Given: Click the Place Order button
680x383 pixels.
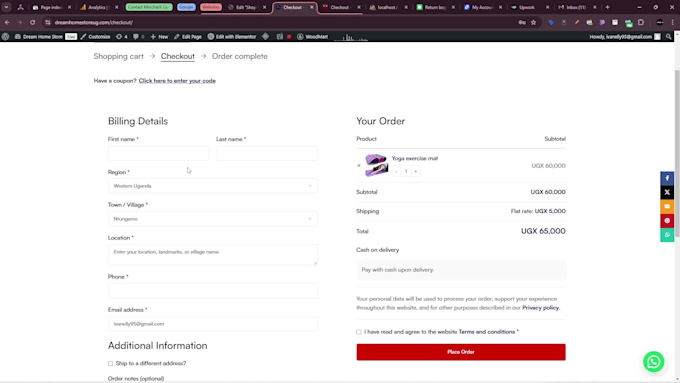Looking at the screenshot, I should [x=461, y=352].
